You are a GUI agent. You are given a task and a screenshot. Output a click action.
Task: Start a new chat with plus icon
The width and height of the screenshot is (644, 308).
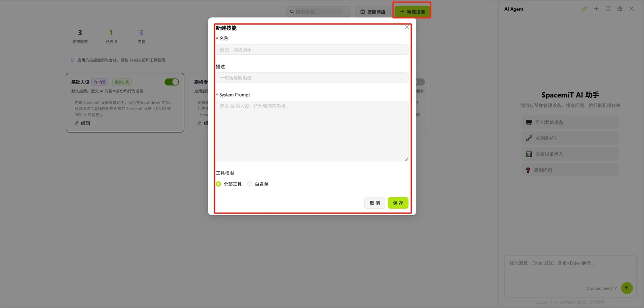(x=596, y=9)
